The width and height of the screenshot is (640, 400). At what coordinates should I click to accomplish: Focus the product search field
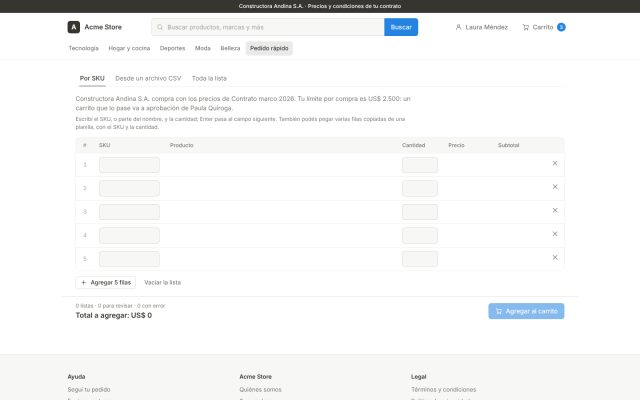pyautogui.click(x=268, y=27)
